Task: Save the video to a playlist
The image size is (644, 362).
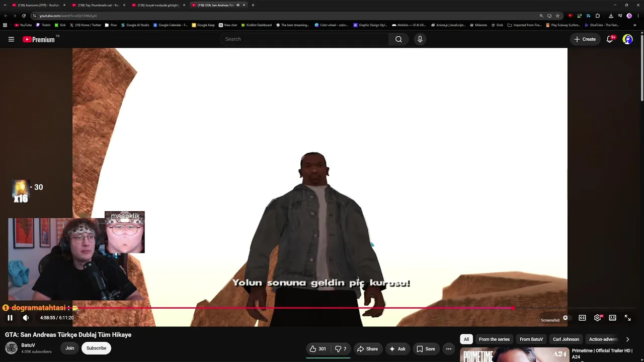Action: click(x=426, y=349)
